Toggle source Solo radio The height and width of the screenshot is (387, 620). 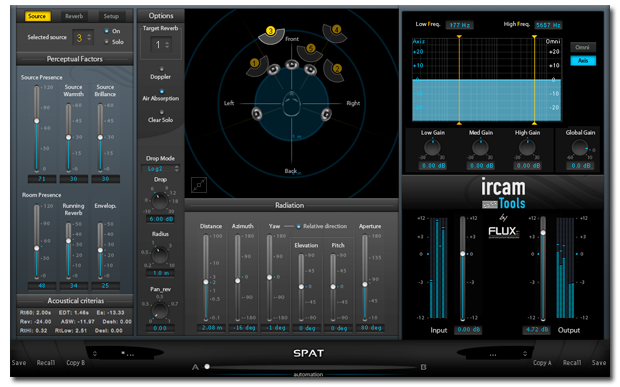click(106, 42)
